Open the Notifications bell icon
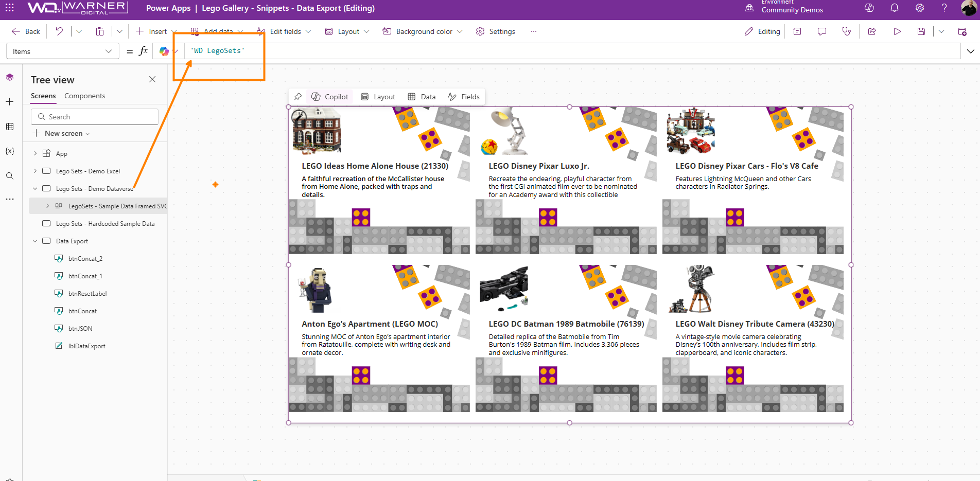980x481 pixels. point(895,8)
